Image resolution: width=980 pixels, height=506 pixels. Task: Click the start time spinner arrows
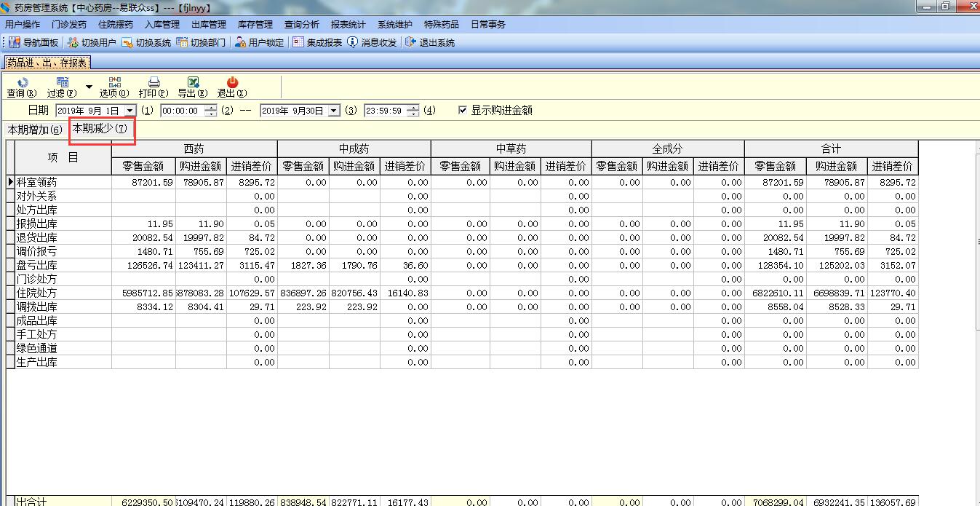click(210, 111)
